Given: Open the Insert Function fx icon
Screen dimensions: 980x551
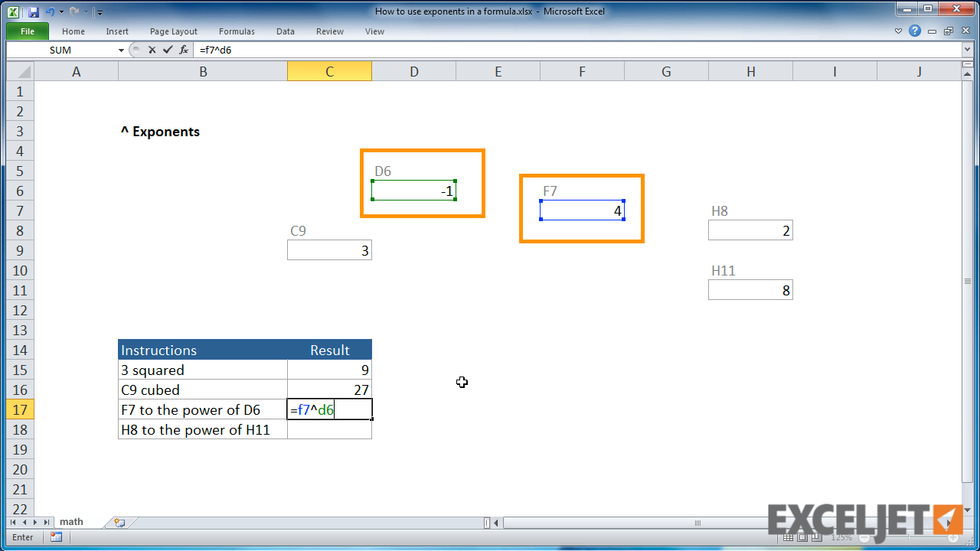Looking at the screenshot, I should click(x=183, y=50).
